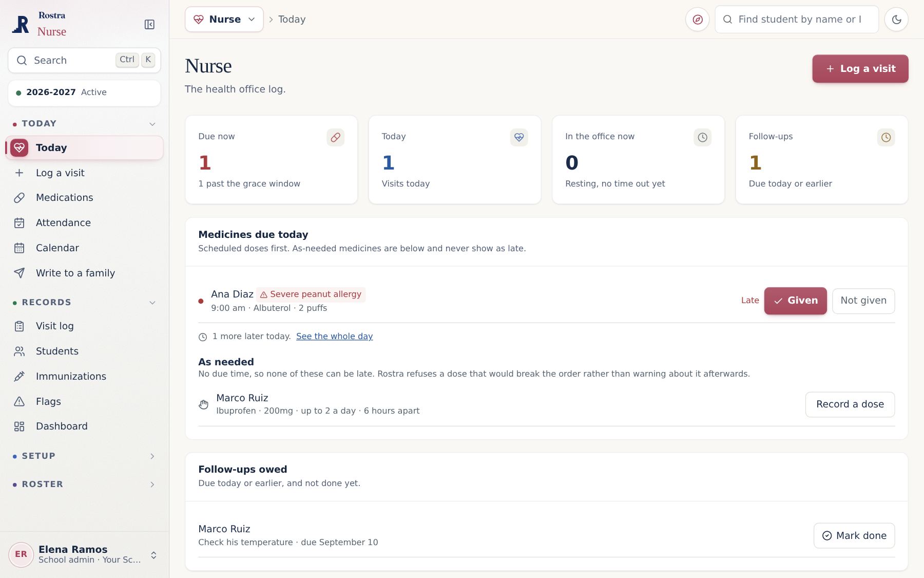Focus the sidebar Search box
This screenshot has height=578, width=924.
[x=84, y=61]
